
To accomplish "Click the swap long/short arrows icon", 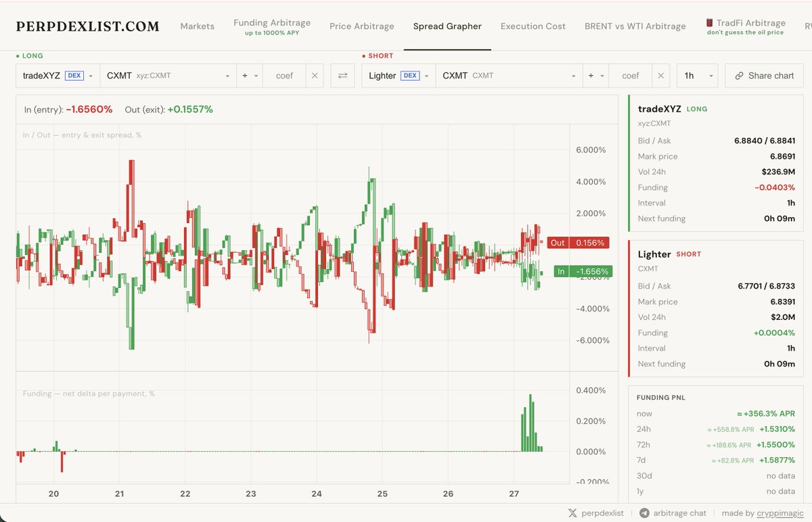I will tap(342, 76).
